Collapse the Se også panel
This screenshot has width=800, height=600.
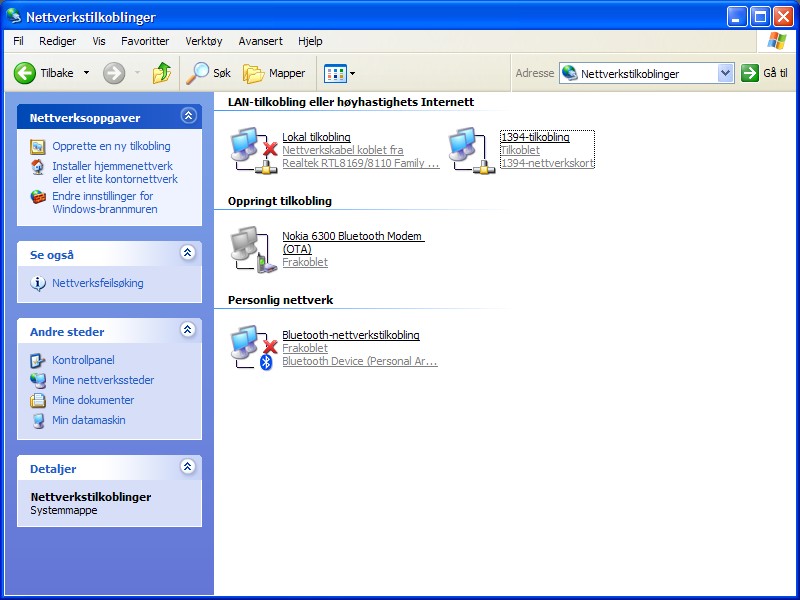pos(188,252)
